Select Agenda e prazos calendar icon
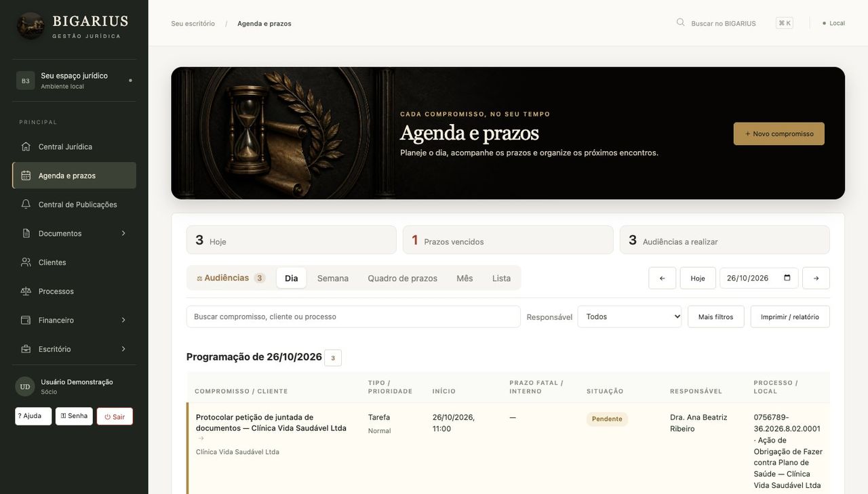The height and width of the screenshot is (494, 868). click(x=26, y=176)
